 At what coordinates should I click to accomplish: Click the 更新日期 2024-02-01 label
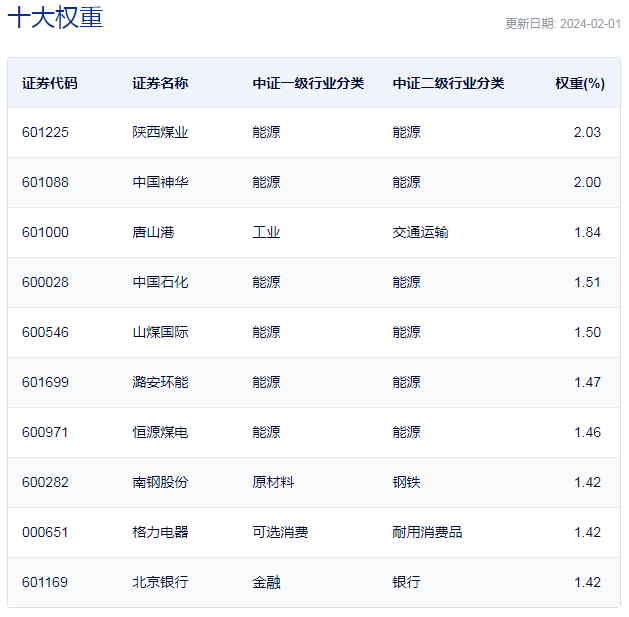tap(563, 24)
